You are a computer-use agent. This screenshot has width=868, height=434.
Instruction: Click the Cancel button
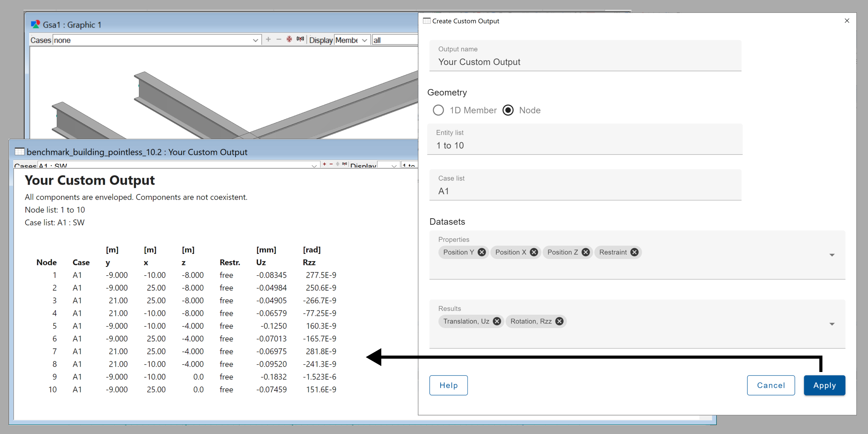click(771, 385)
